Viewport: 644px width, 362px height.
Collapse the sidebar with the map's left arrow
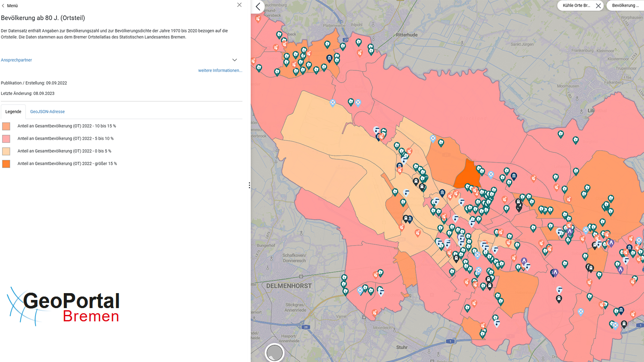tap(258, 6)
